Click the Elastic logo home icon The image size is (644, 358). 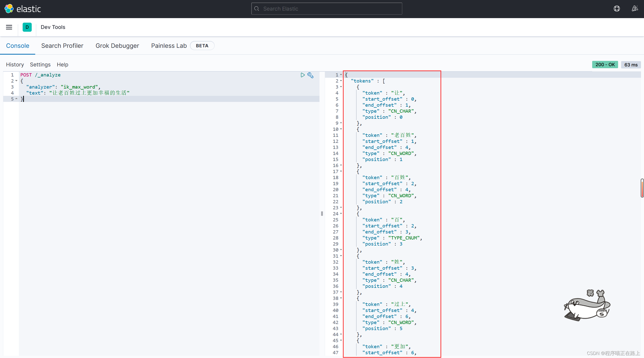[x=9, y=9]
